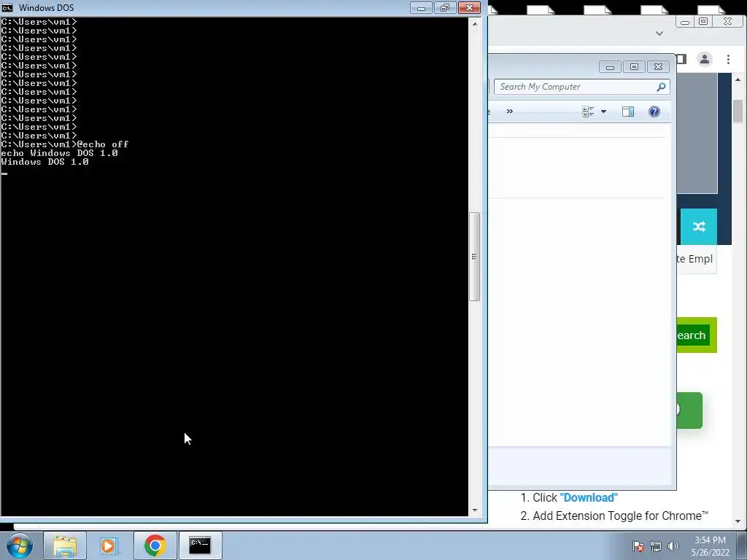Open the Chrome profile avatar icon
This screenshot has height=560, width=747.
coord(704,59)
